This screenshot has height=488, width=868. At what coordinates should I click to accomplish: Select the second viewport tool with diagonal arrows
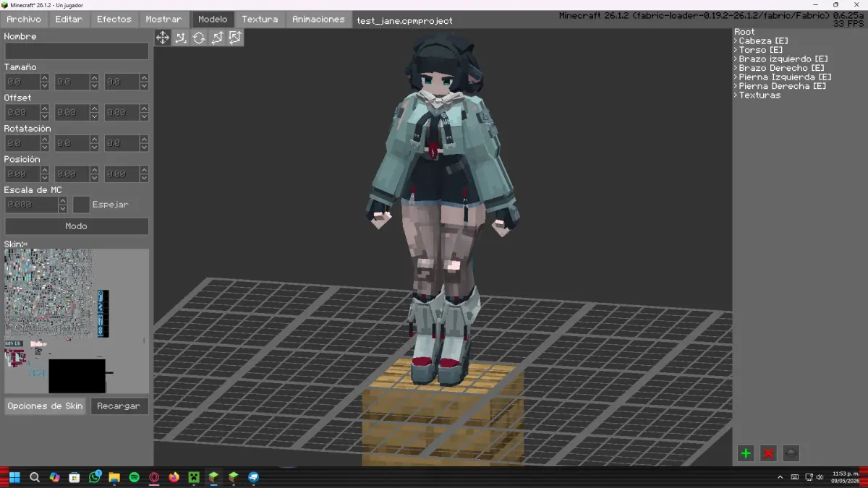pos(181,38)
